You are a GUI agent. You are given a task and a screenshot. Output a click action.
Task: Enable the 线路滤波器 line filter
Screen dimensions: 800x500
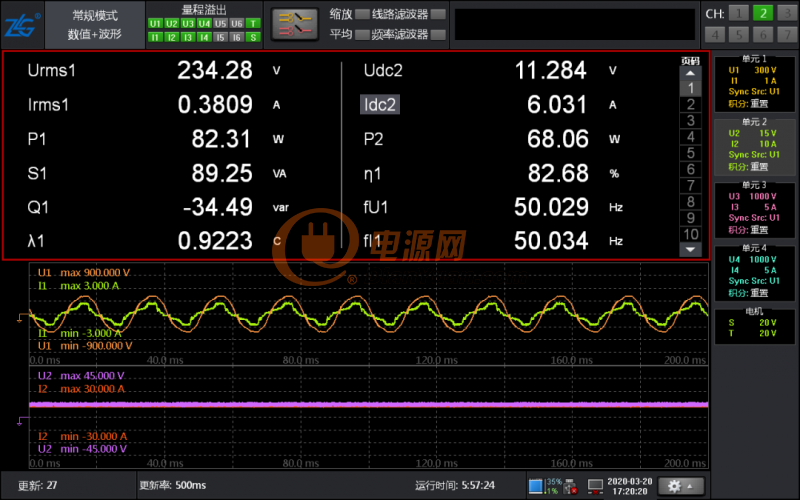click(437, 14)
